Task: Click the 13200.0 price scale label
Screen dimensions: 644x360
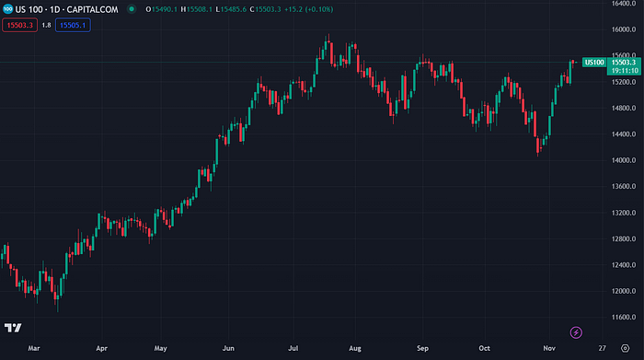Action: [624, 213]
